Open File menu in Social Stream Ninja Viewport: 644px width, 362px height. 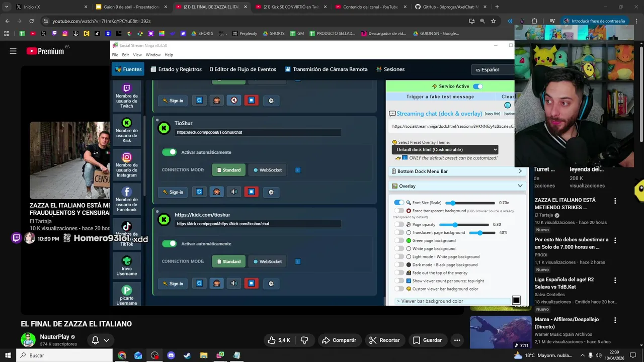tap(115, 55)
